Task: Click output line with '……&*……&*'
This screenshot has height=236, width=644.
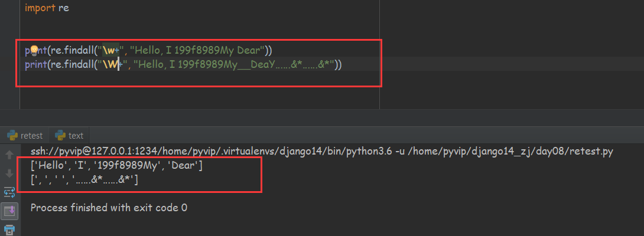Action: 84,179
